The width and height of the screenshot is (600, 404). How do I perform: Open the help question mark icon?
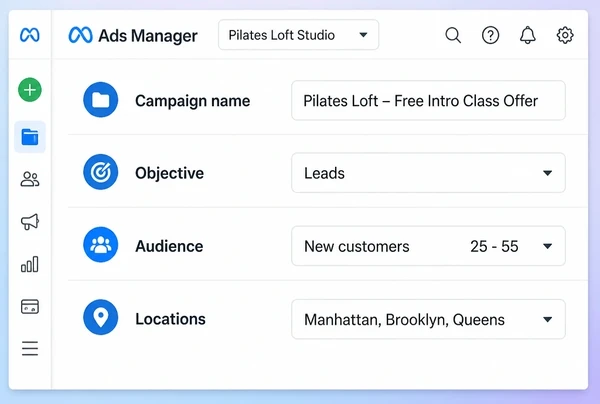click(490, 35)
